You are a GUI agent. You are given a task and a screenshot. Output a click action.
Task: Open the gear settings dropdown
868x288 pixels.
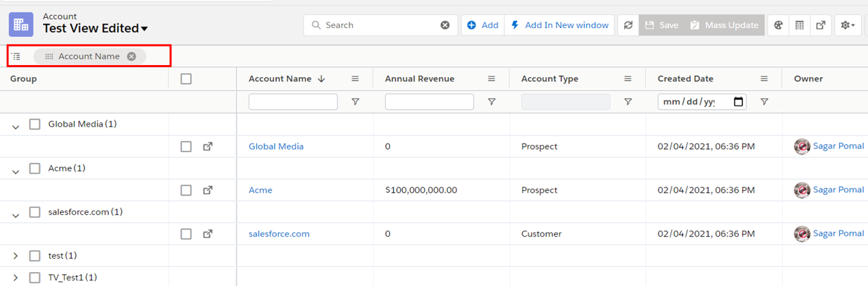tap(848, 25)
